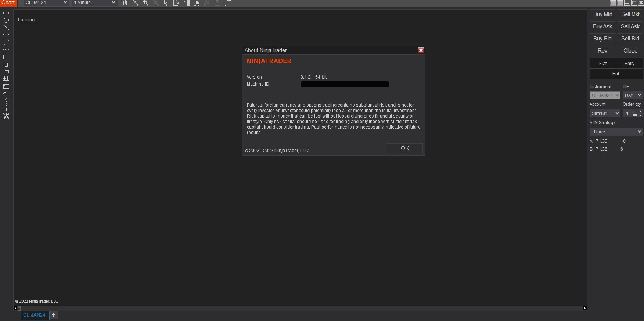This screenshot has height=321, width=644.
Task: Click the bid price 71.38
Action: pyautogui.click(x=601, y=149)
